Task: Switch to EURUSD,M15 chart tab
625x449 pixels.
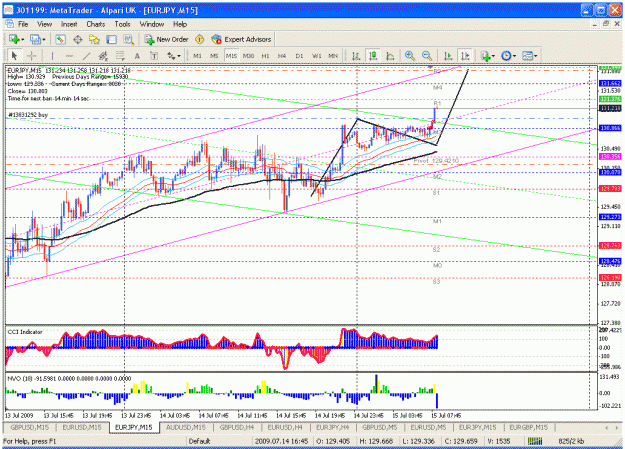Action: click(x=82, y=427)
